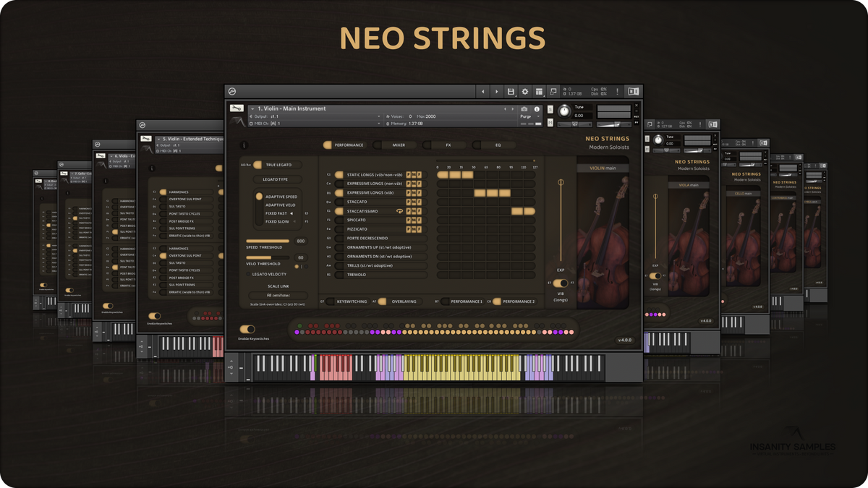Click the loop icon next to STACCATISSIMO

[x=399, y=211]
